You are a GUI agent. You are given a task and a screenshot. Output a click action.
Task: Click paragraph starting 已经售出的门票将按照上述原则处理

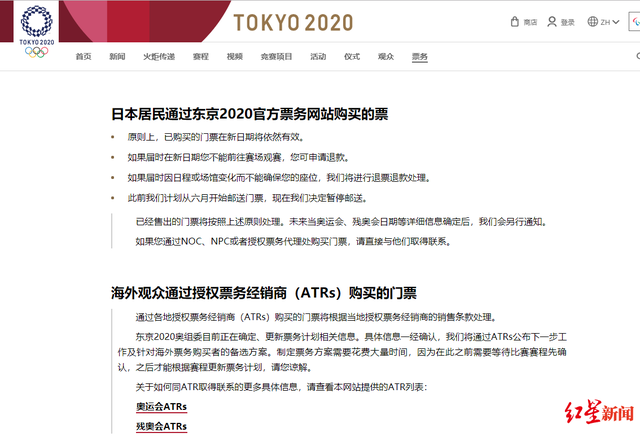click(x=341, y=222)
